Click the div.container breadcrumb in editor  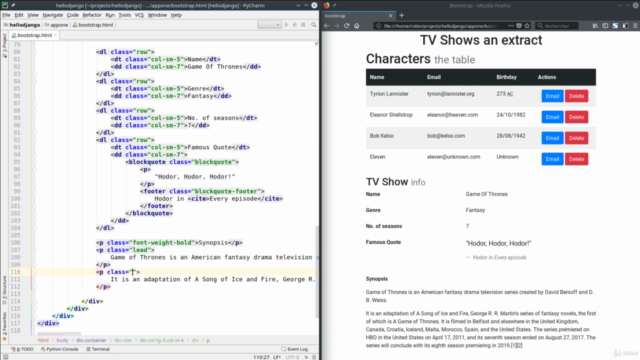[x=91, y=340]
